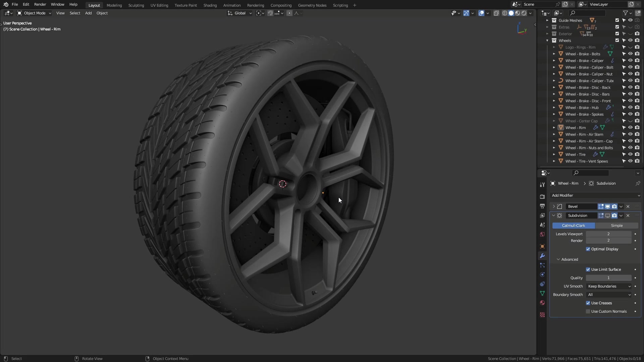Uncheck the Exterior collection exclude checkbox
This screenshot has width=644, height=362.
(617, 34)
